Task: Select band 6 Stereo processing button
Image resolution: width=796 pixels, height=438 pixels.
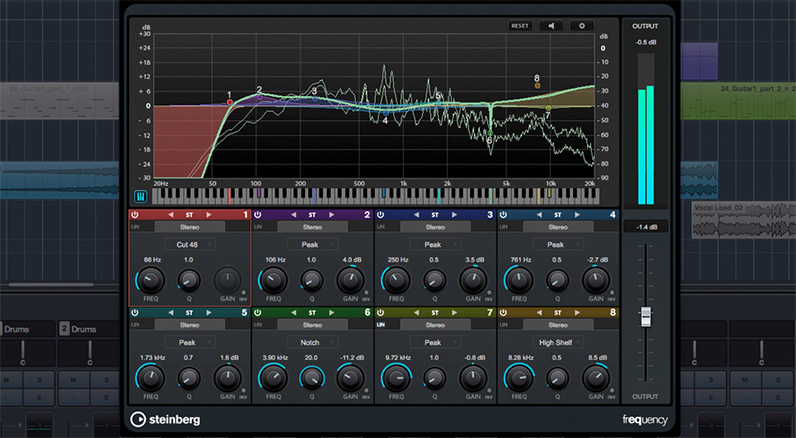Action: (x=312, y=325)
